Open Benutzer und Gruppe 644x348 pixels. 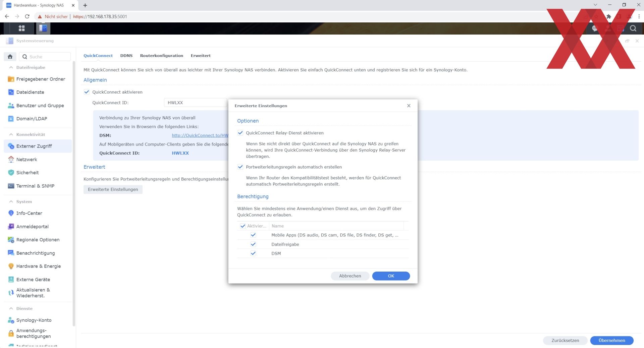[38, 106]
